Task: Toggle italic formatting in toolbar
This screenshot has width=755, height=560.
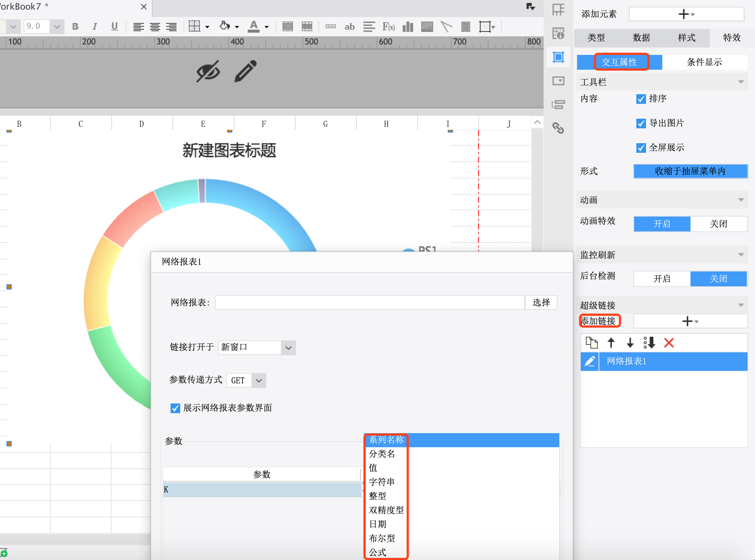Action: [x=95, y=26]
